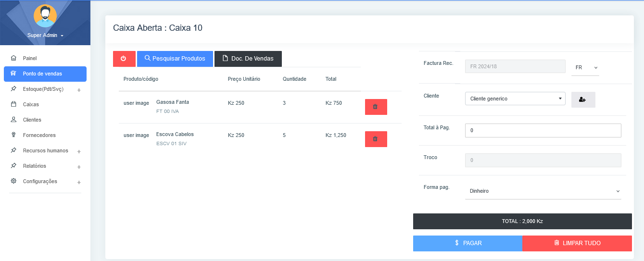
Task: Click the Pesquisar Produtos button
Action: coord(175,59)
